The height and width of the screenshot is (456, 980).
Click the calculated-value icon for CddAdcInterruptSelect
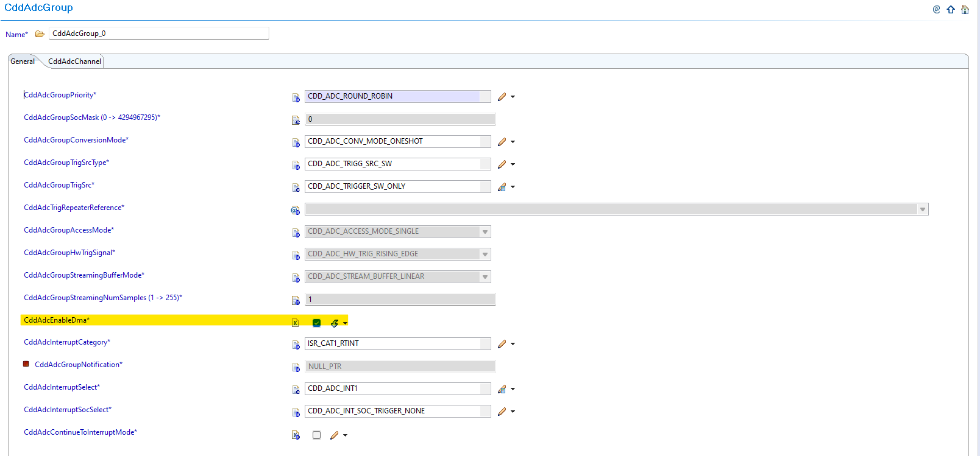click(502, 389)
